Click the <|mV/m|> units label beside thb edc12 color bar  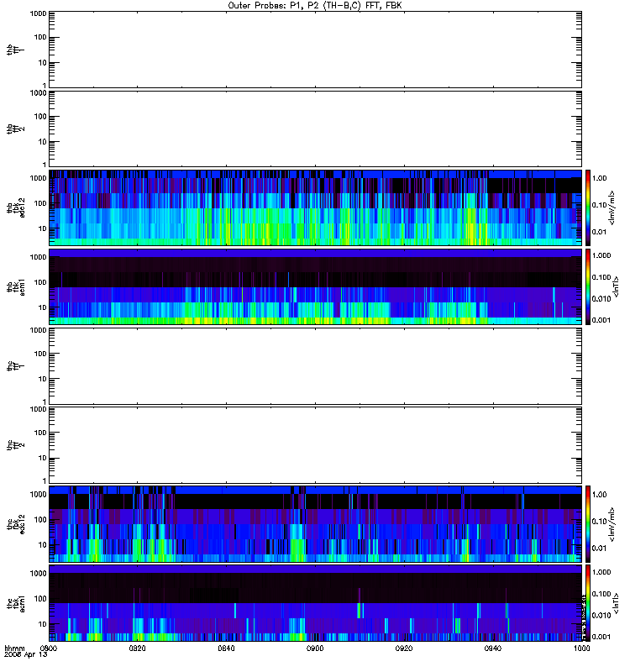tap(612, 207)
